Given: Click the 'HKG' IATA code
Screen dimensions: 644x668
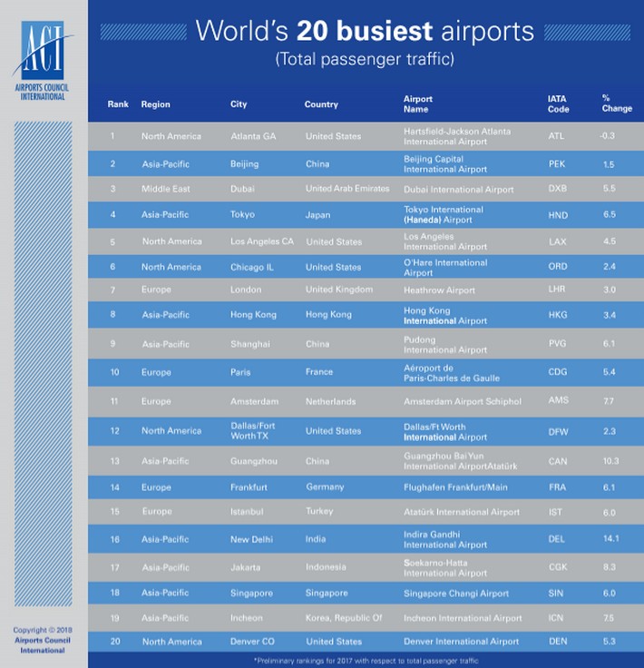Looking at the screenshot, I should coord(558,315).
